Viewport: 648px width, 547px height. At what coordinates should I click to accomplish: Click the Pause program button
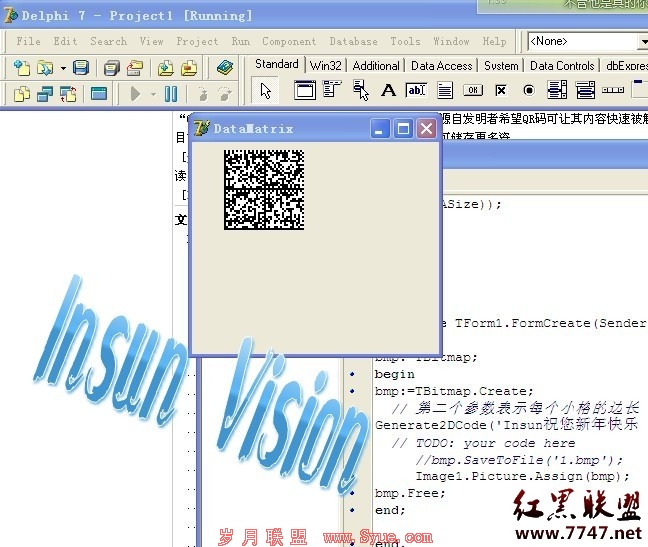coord(171,94)
